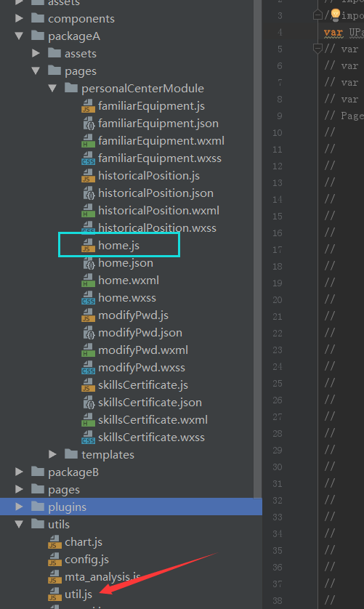
Task: Expand the templates folder
Action: 52,454
